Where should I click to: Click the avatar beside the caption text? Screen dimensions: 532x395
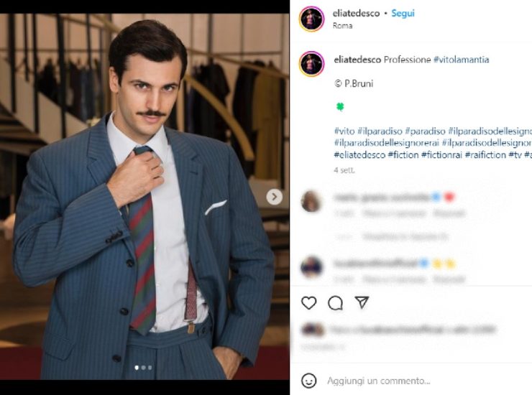pos(311,64)
